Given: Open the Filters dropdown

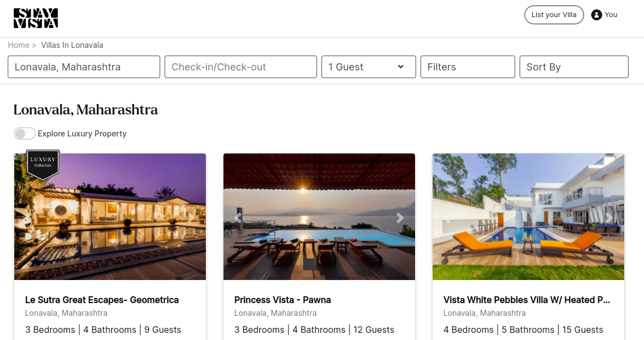Looking at the screenshot, I should coord(467,67).
